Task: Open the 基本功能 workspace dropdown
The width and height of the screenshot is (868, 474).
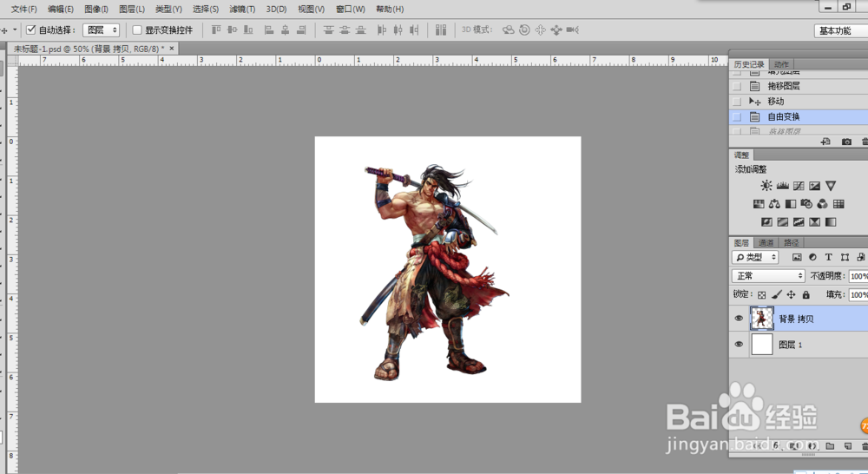Action: tap(841, 31)
